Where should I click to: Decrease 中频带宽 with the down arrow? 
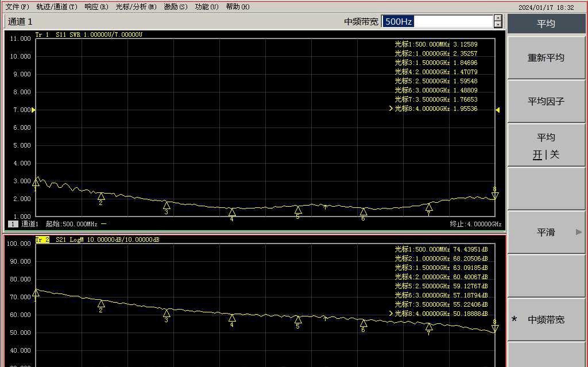(x=498, y=25)
